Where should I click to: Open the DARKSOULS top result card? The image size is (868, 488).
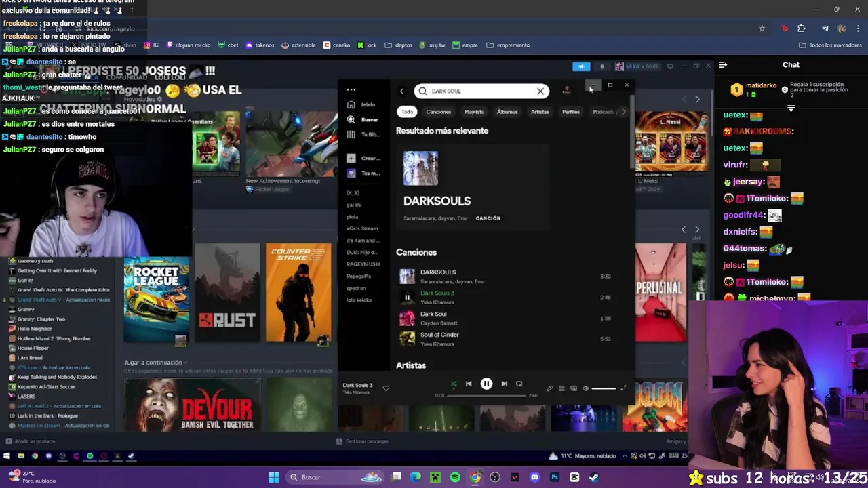(472, 187)
